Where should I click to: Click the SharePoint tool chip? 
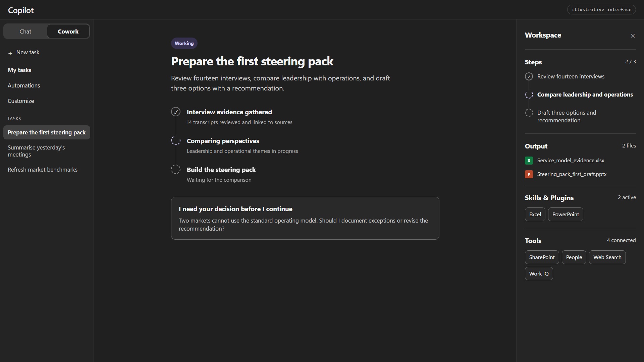pyautogui.click(x=542, y=257)
